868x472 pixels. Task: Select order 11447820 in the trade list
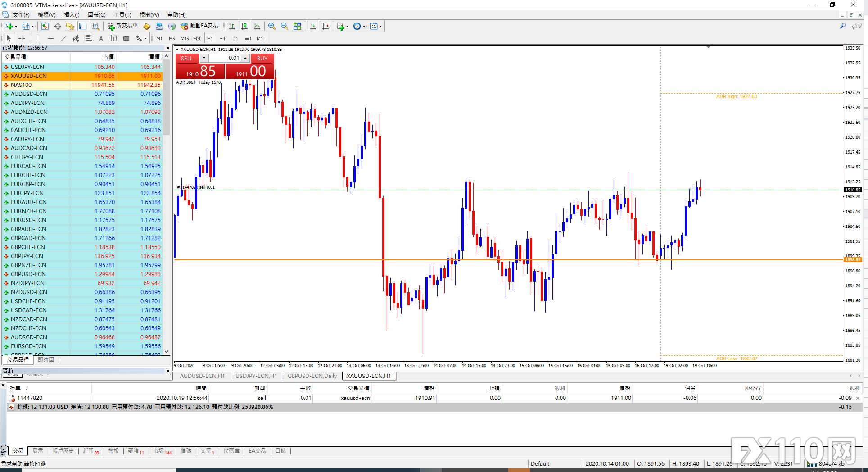[x=434, y=398]
